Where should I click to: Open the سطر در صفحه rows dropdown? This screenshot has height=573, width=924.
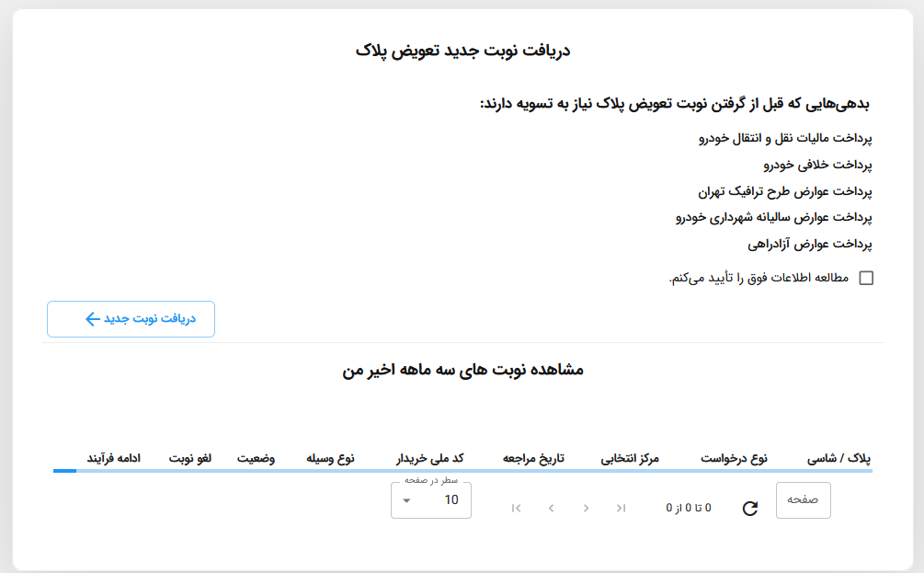click(x=430, y=500)
